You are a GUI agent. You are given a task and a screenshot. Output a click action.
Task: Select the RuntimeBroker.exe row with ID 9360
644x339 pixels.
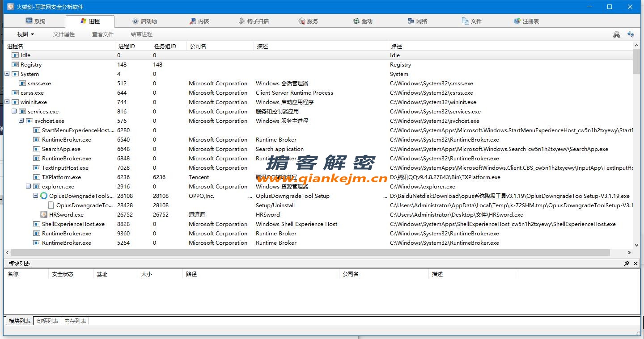pos(318,234)
